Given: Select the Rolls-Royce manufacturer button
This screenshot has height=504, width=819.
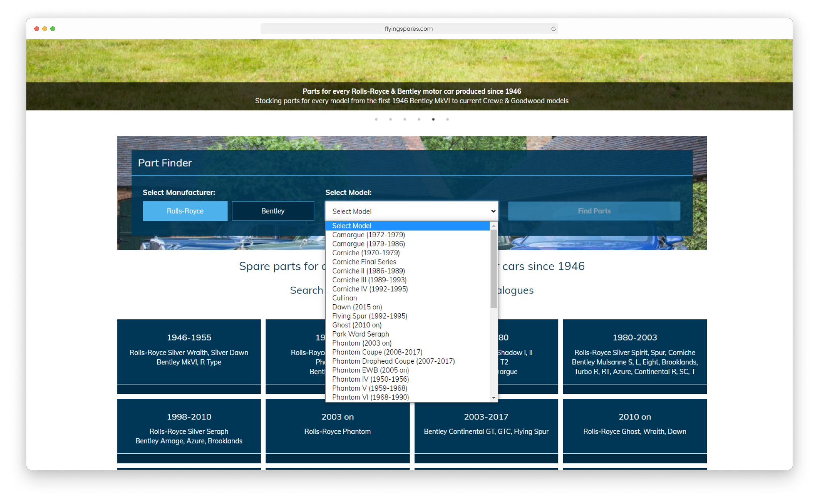Looking at the screenshot, I should (x=185, y=211).
